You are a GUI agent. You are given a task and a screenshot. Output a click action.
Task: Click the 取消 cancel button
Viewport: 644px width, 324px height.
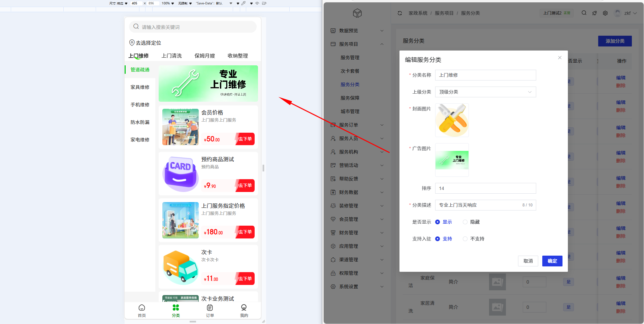coord(528,261)
